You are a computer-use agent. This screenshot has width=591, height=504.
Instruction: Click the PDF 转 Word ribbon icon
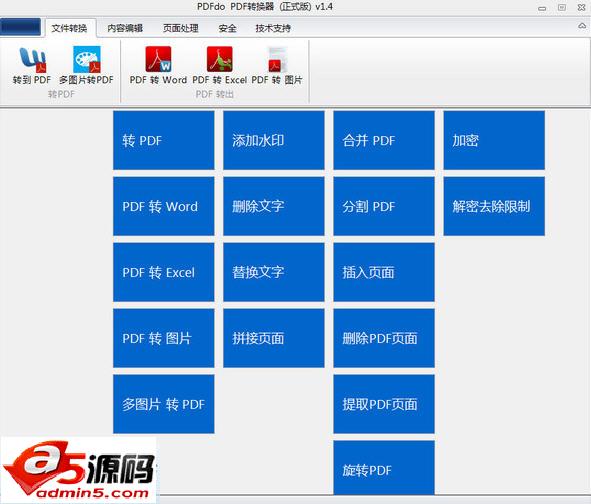(x=158, y=66)
